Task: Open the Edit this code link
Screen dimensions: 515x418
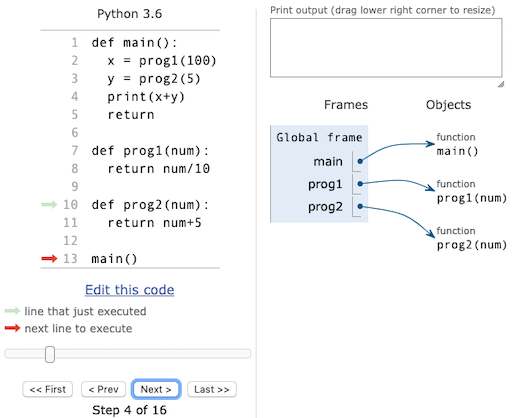Action: tap(130, 290)
